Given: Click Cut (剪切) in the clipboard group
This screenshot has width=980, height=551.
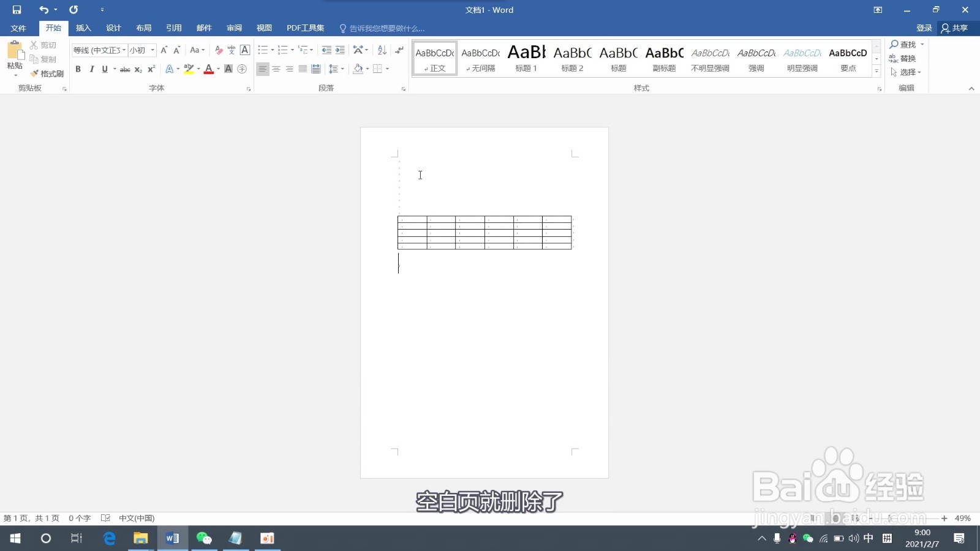Looking at the screenshot, I should pyautogui.click(x=43, y=45).
